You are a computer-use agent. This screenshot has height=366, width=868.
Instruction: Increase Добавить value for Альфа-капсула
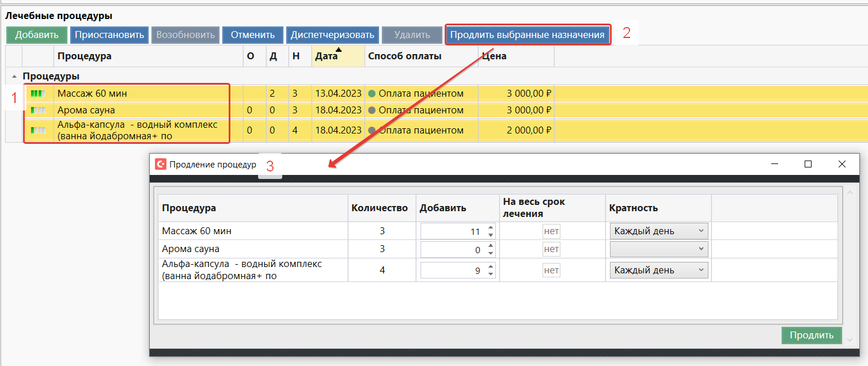(x=491, y=267)
